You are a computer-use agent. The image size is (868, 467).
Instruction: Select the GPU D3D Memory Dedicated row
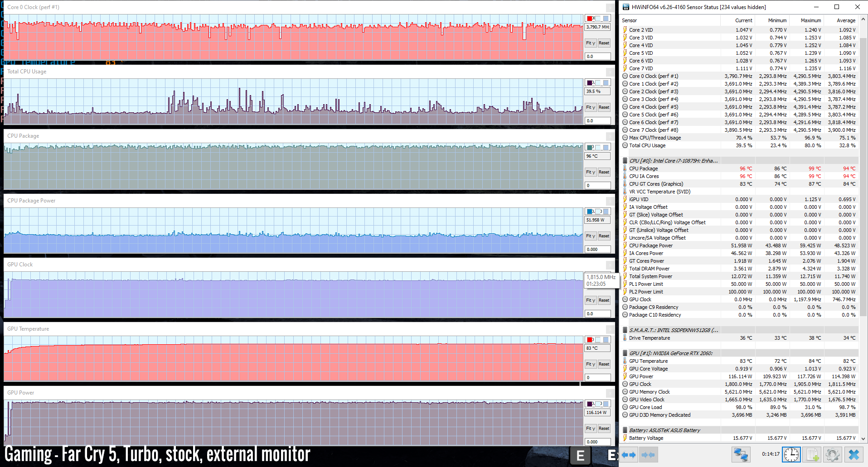click(x=739, y=415)
